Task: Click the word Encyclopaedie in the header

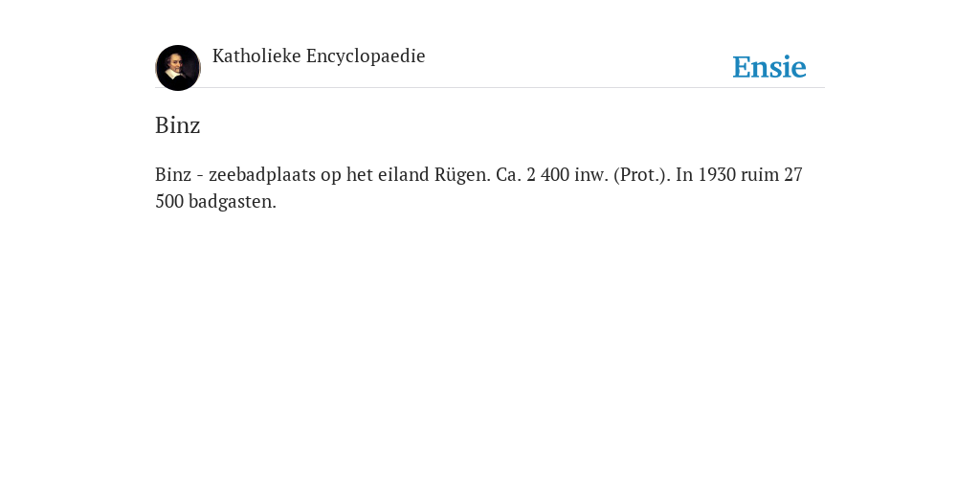Action: tap(366, 56)
